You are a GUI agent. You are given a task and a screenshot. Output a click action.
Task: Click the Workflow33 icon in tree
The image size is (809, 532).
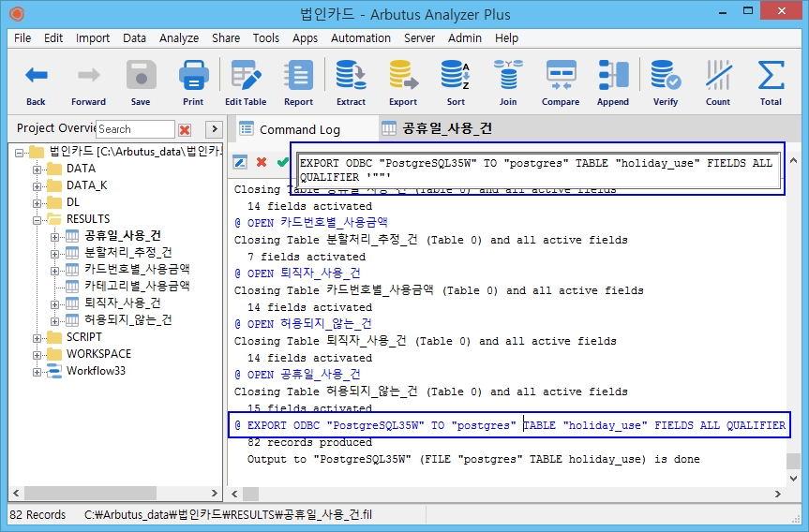tap(54, 371)
